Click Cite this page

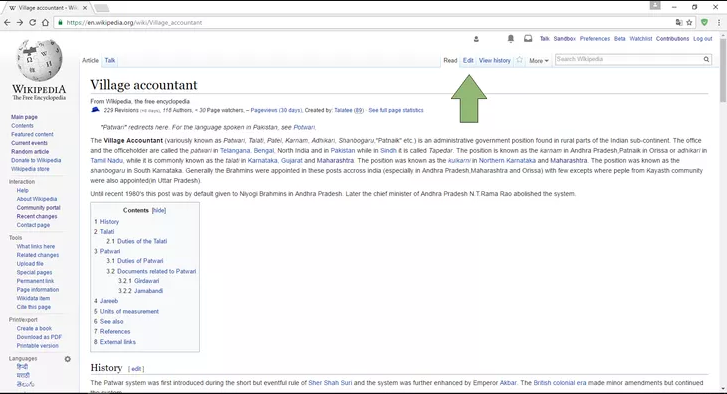[x=33, y=307]
